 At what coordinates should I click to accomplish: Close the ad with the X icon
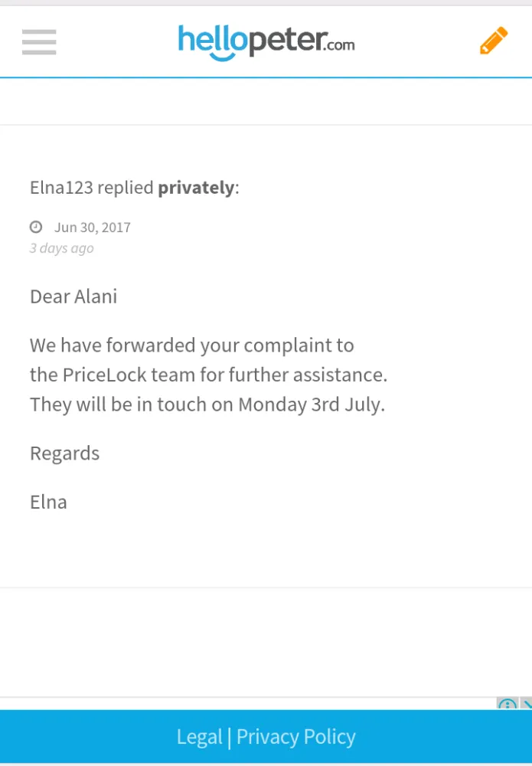coord(527,704)
